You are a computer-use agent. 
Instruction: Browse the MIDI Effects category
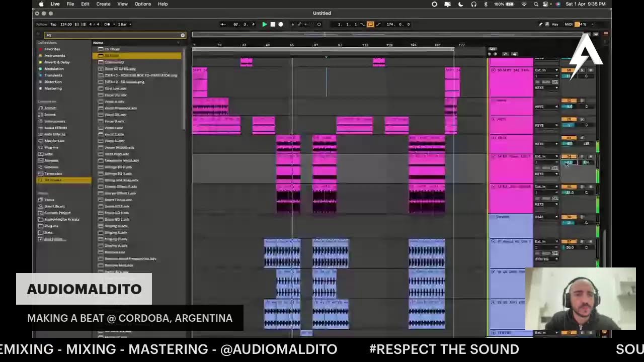click(x=55, y=134)
